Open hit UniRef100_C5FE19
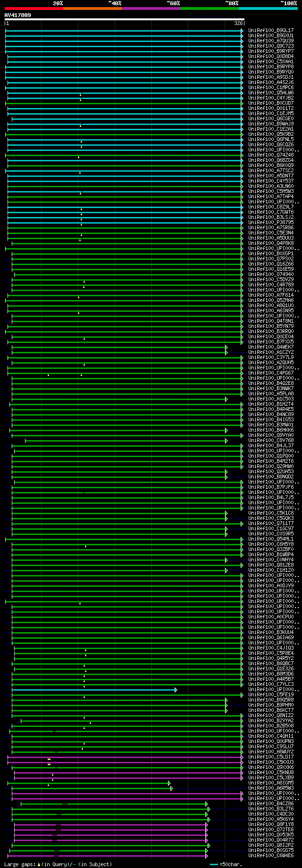This screenshot has height=868, width=302. 271,694
